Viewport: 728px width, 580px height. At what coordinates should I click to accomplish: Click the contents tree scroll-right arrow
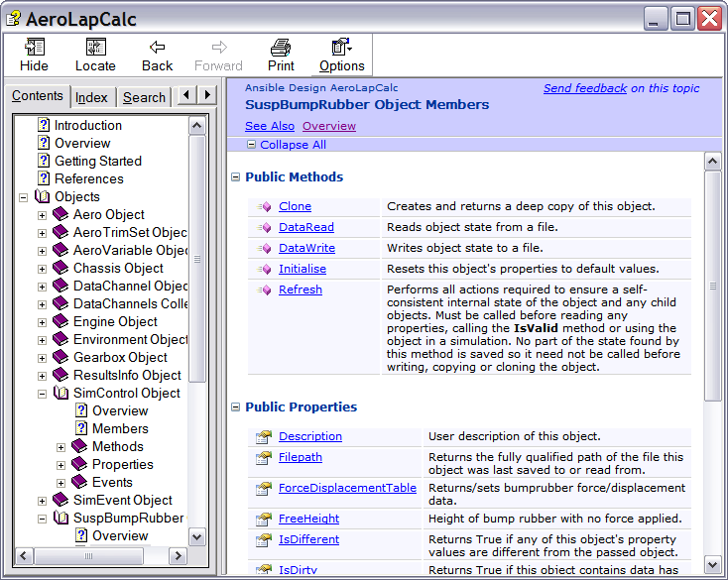coord(178,555)
